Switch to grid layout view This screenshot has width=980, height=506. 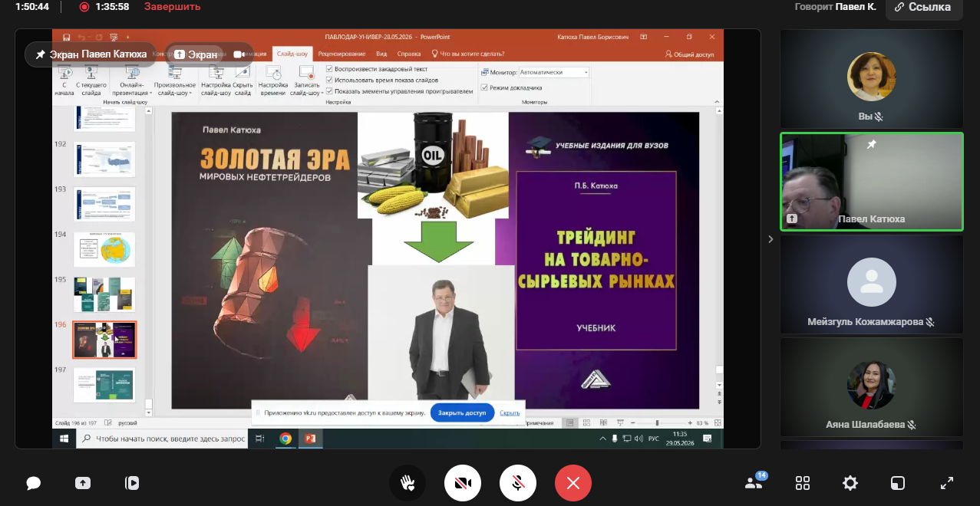(x=803, y=483)
